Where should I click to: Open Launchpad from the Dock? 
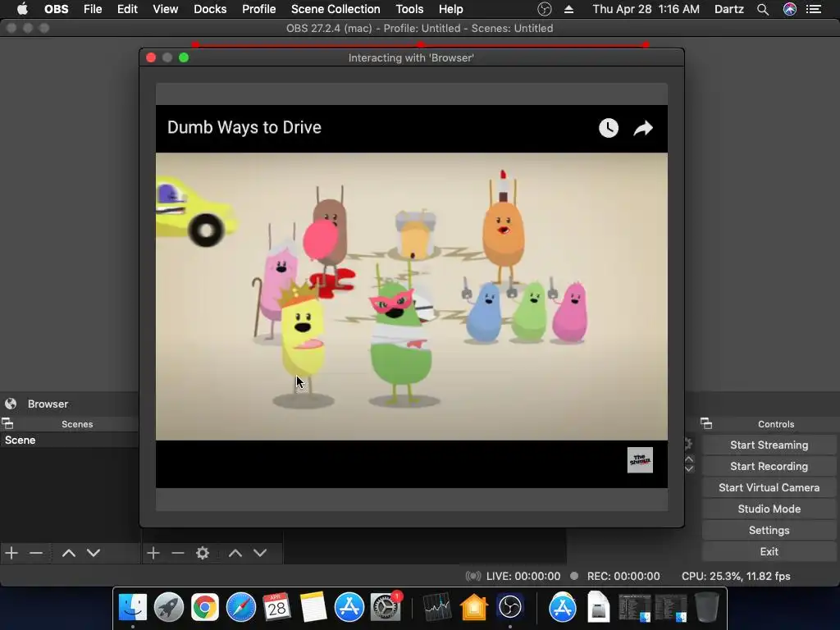click(x=169, y=608)
